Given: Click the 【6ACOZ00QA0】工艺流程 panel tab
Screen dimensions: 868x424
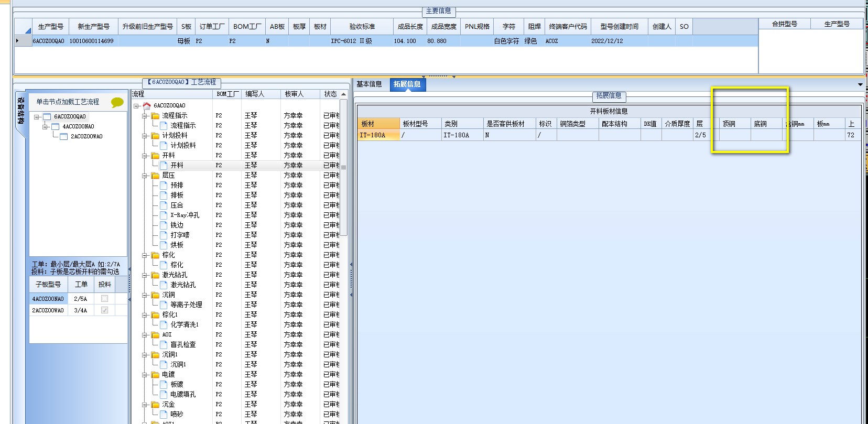Looking at the screenshot, I should pyautogui.click(x=181, y=82).
